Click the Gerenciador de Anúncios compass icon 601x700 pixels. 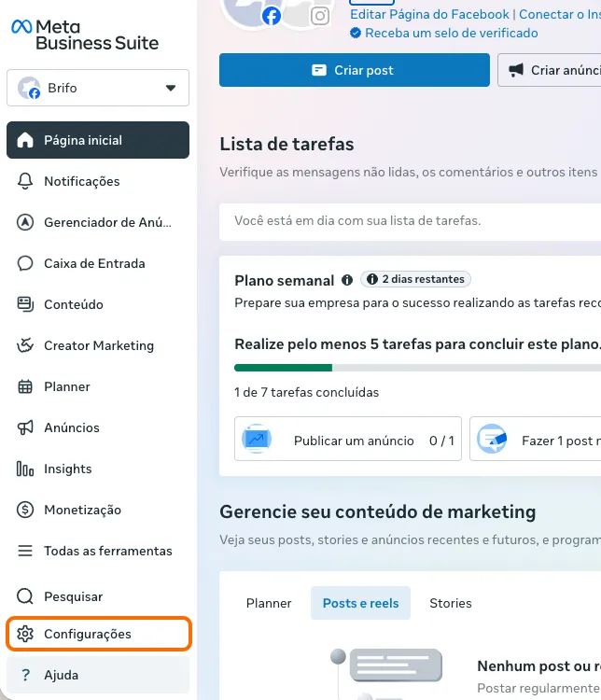click(25, 222)
